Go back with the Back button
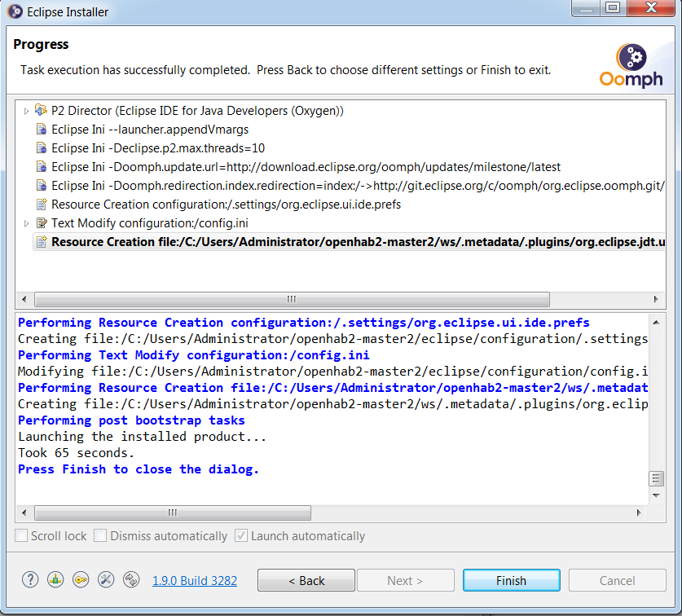The height and width of the screenshot is (616, 682). pos(306,580)
